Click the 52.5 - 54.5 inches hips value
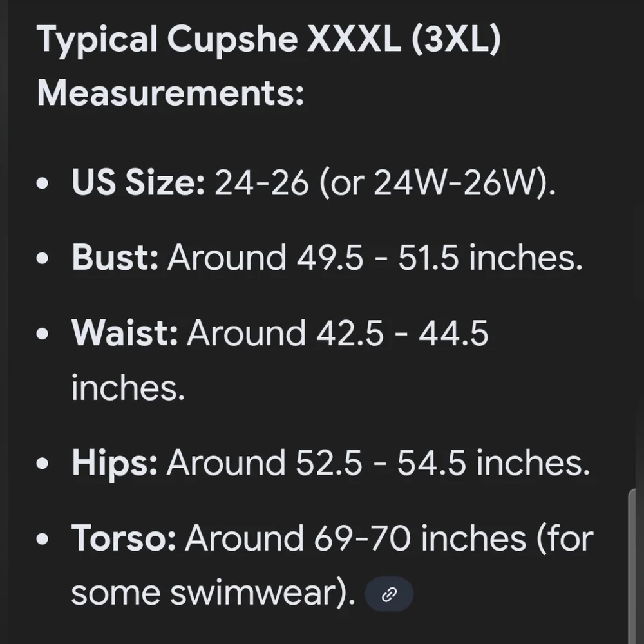Image resolution: width=644 pixels, height=644 pixels. [443, 463]
